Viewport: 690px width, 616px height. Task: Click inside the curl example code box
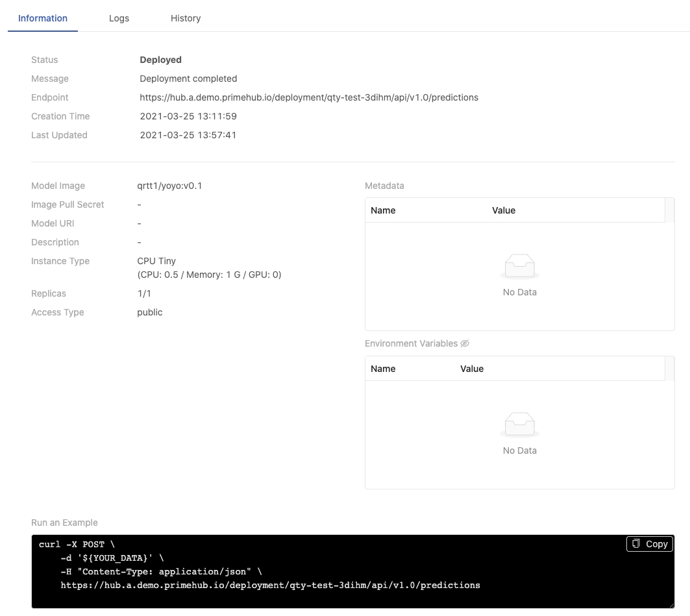(x=353, y=572)
